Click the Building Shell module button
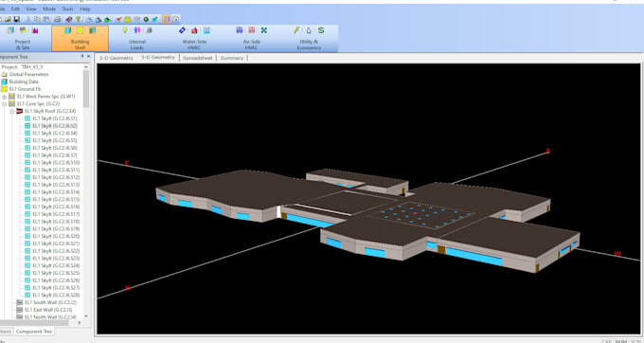This screenshot has height=343, width=644. (80, 39)
